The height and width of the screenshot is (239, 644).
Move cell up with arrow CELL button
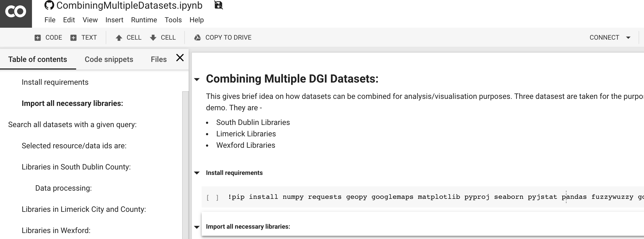[x=128, y=37]
